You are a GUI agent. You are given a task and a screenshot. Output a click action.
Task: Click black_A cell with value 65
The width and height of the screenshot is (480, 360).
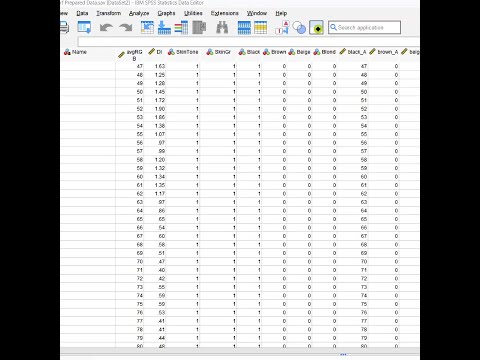pos(353,219)
